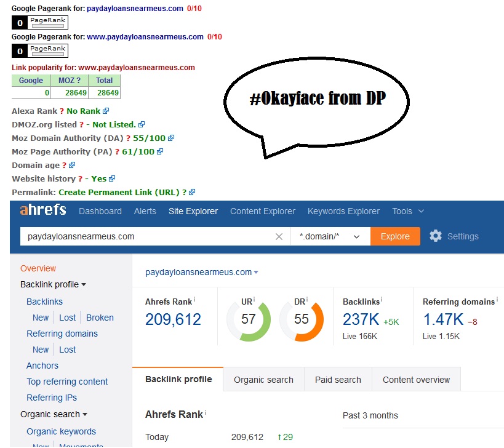Select the Backlink profile tab
The height and width of the screenshot is (448, 504).
(178, 379)
